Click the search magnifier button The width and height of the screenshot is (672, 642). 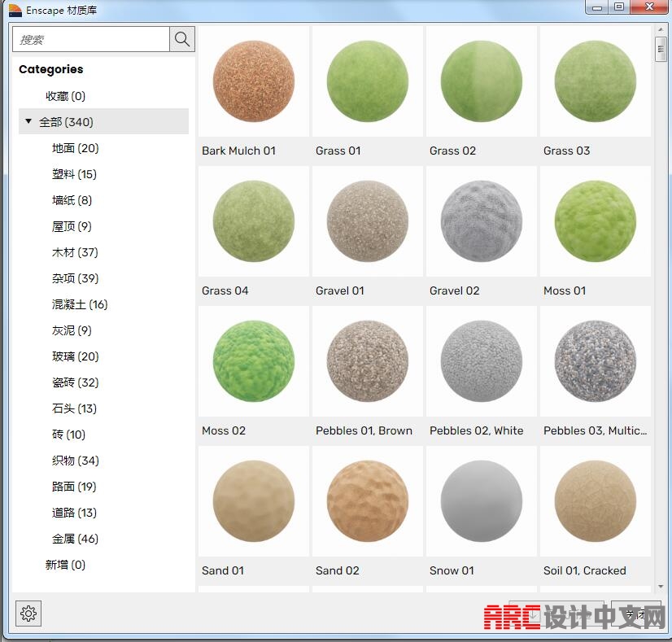point(182,39)
